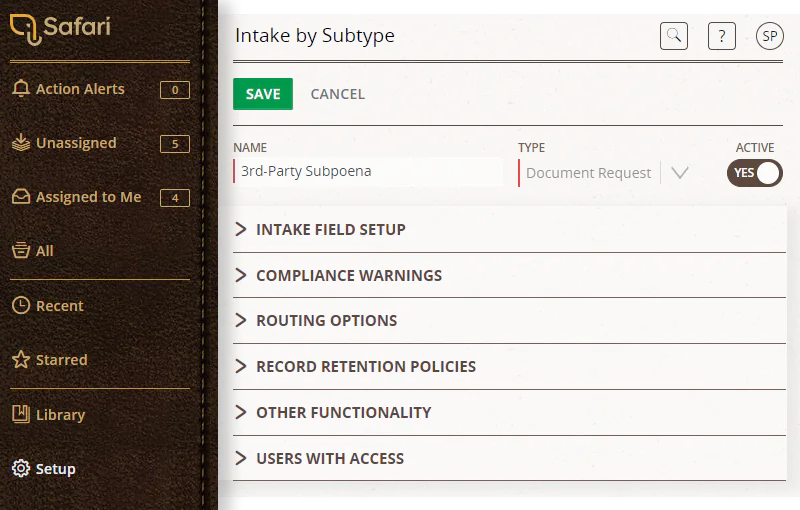Screen dimensions: 800x510
Task: Click the Starred star icon
Action: click(x=21, y=360)
